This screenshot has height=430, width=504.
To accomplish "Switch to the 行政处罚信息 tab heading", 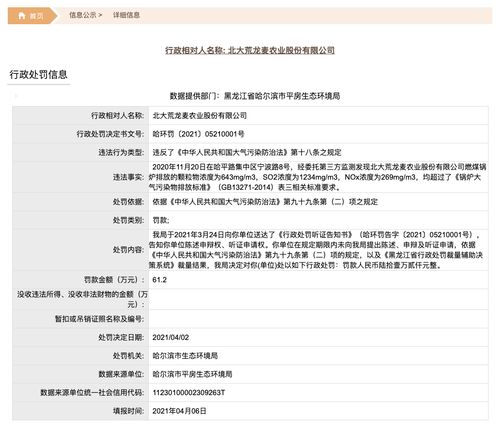I will pos(39,75).
